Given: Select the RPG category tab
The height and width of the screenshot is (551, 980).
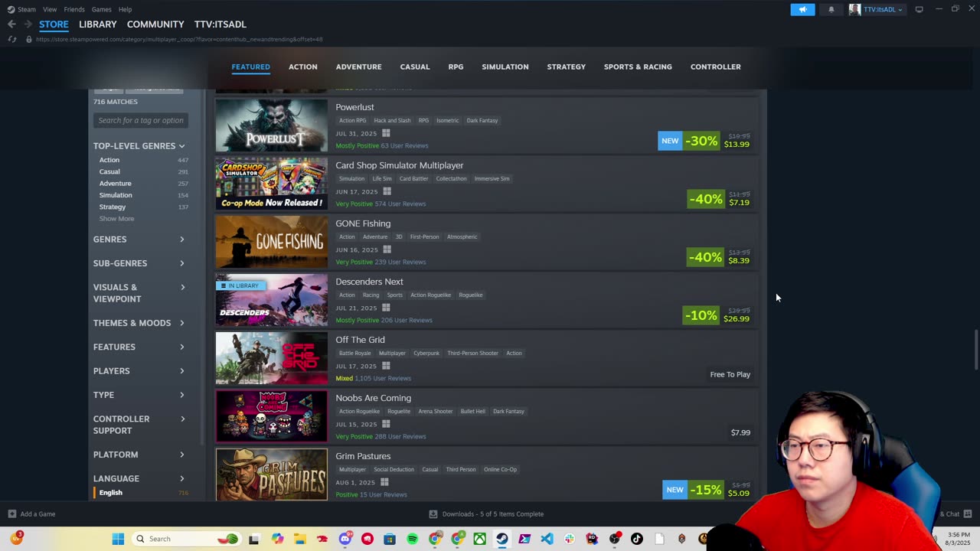Looking at the screenshot, I should point(456,67).
